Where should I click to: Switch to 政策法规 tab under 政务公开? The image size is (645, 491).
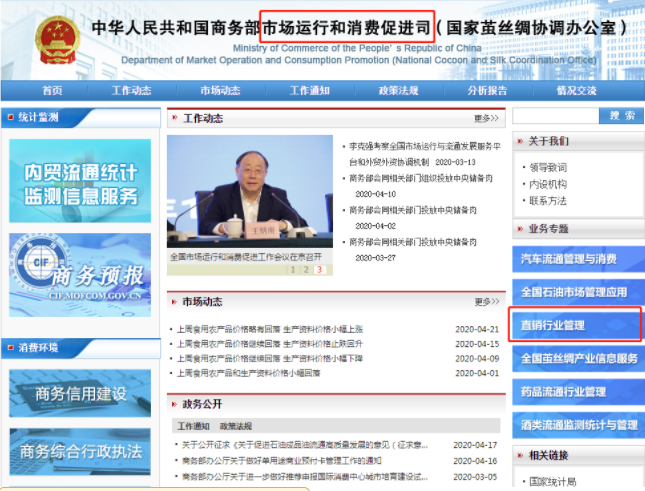click(x=235, y=427)
